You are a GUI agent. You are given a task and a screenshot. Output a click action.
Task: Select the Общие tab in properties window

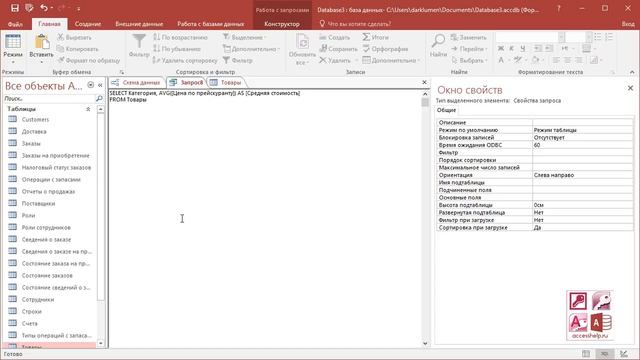[x=446, y=110]
